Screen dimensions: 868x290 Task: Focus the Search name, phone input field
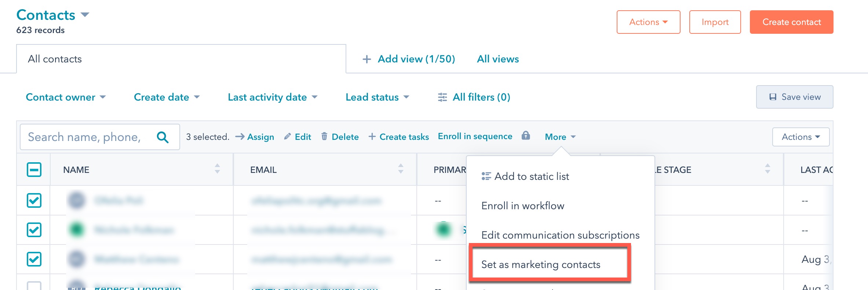86,137
